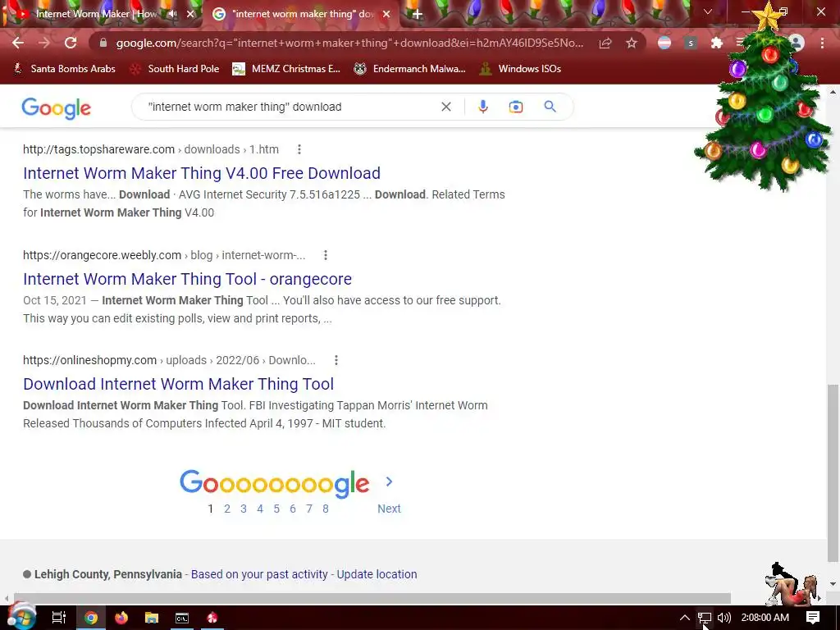
Task: Click the horizontal page scrollbar
Action: tap(372, 598)
